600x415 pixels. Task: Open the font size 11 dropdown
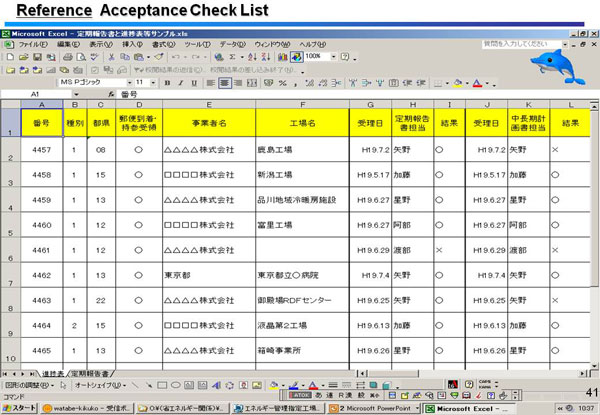point(153,83)
